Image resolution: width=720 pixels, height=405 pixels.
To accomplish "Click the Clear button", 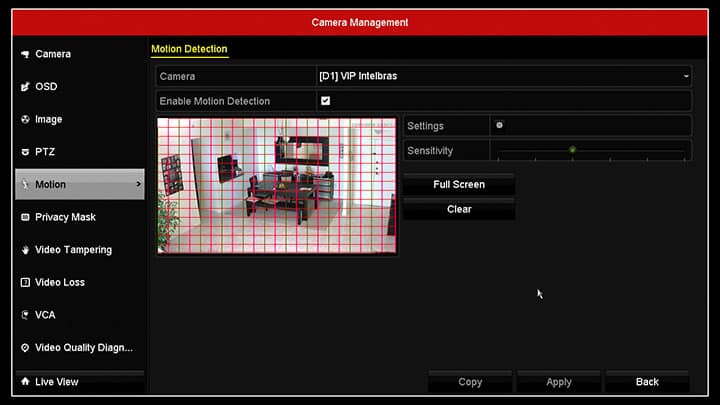I will pyautogui.click(x=459, y=210).
